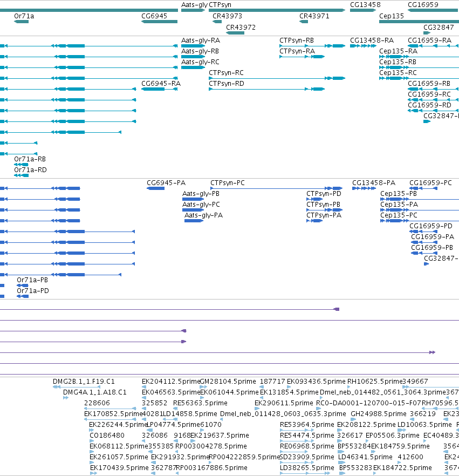Select the CG16959-RD transcript label
The image size is (459, 476).
pos(429,105)
